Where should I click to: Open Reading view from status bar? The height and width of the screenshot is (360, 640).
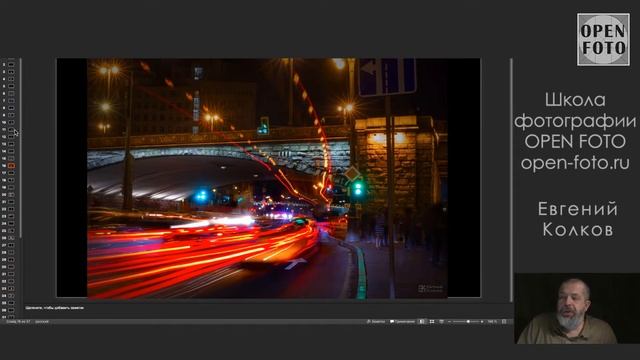coord(441,322)
